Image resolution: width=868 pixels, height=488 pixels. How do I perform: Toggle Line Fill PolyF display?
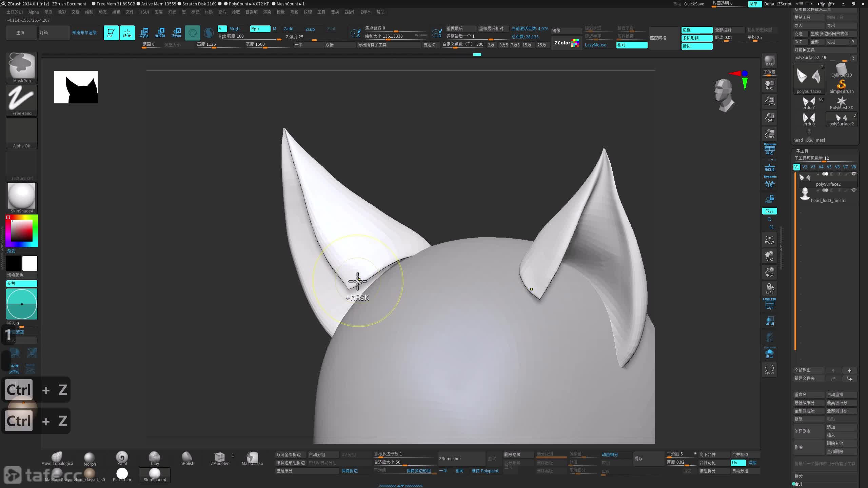[x=769, y=304]
